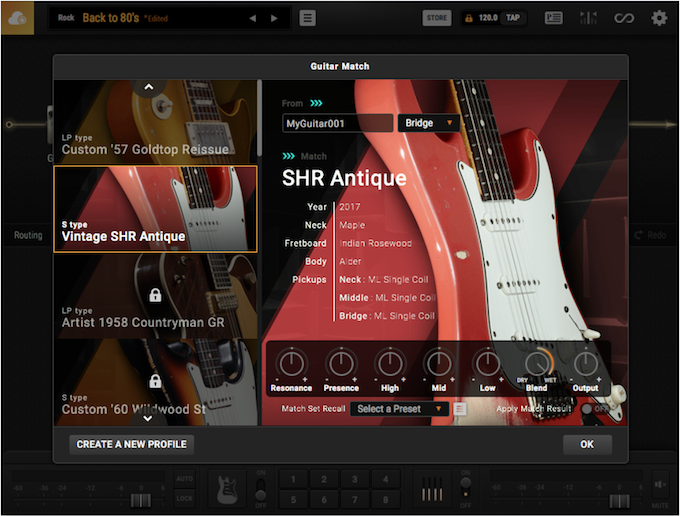Select scene slot 4
Viewport: 680px width, 516px height.
(x=386, y=479)
